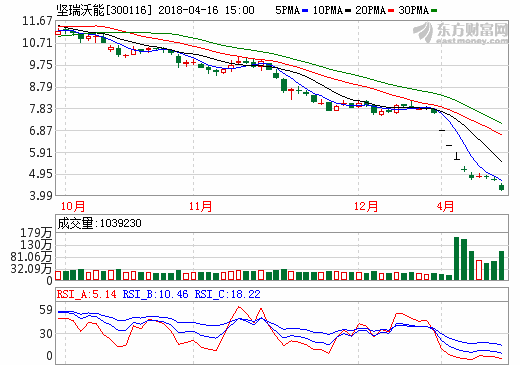This screenshot has width=520, height=365.
Task: Click the 10.71 price axis label
Action: tap(37, 43)
